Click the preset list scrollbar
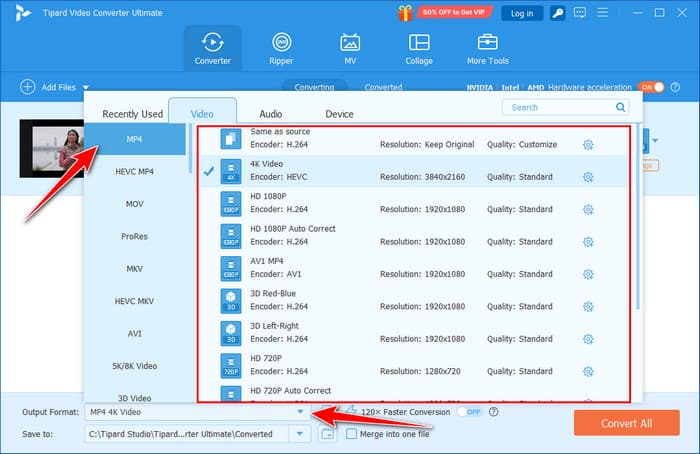Screen dimensions: 700x454 [x=638, y=217]
